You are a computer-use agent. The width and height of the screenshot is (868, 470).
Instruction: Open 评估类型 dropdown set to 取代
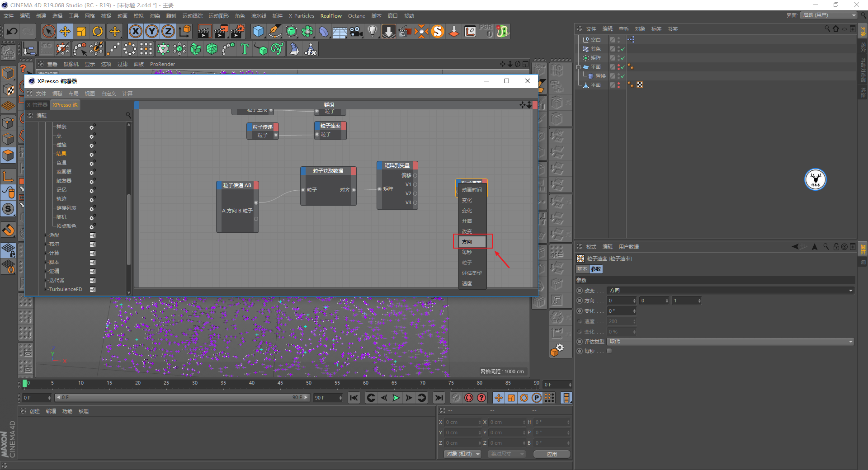731,341
